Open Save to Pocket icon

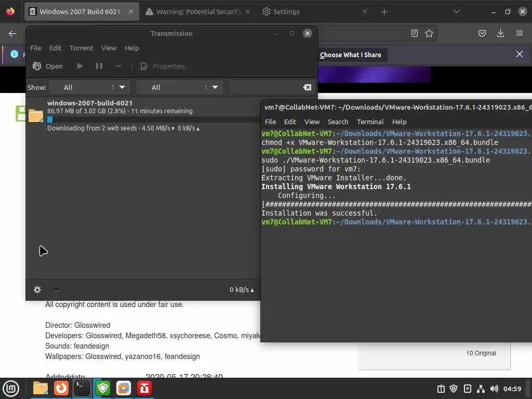(x=482, y=33)
